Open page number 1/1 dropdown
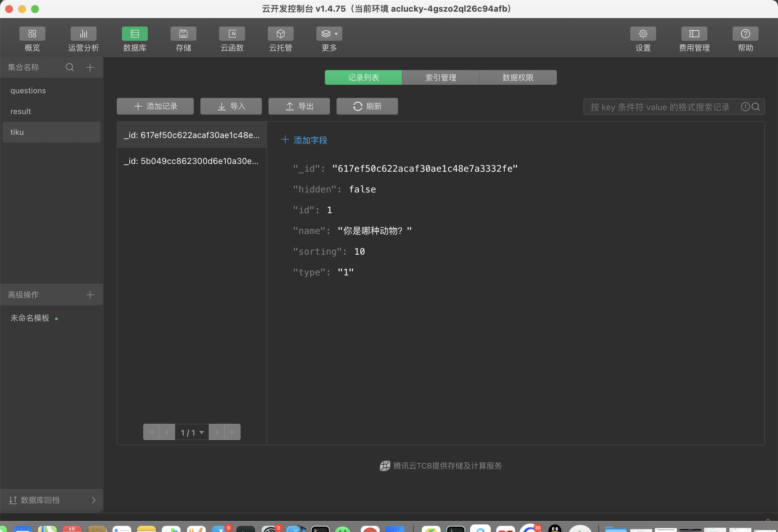The image size is (778, 532). (x=192, y=432)
